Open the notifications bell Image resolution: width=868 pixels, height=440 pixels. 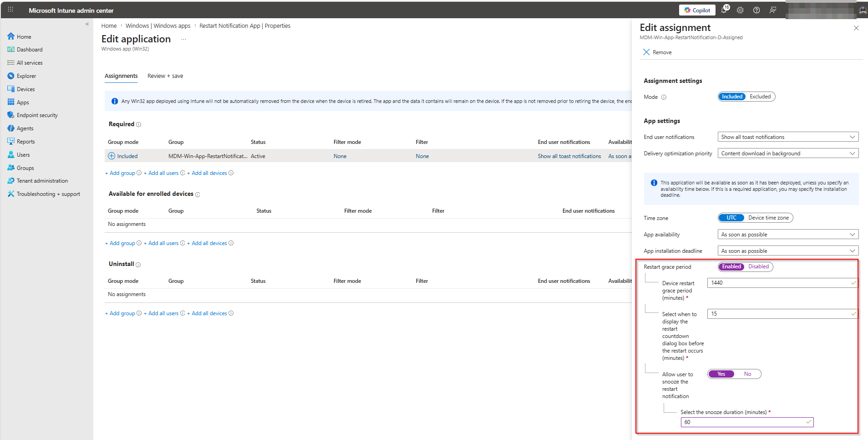724,10
